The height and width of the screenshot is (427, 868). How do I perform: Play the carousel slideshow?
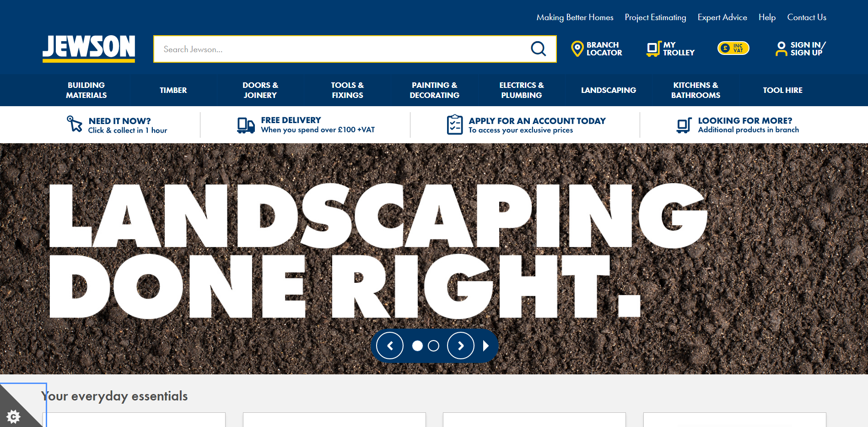[486, 346]
